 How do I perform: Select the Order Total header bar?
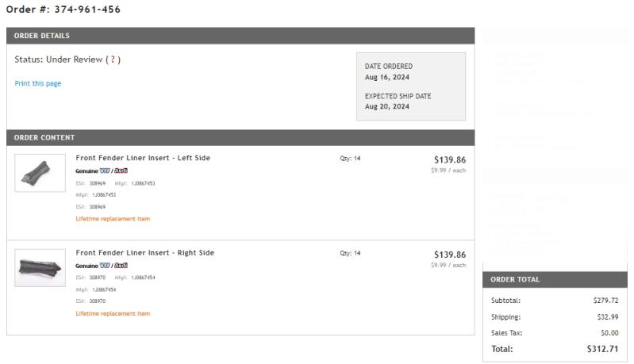(x=555, y=280)
